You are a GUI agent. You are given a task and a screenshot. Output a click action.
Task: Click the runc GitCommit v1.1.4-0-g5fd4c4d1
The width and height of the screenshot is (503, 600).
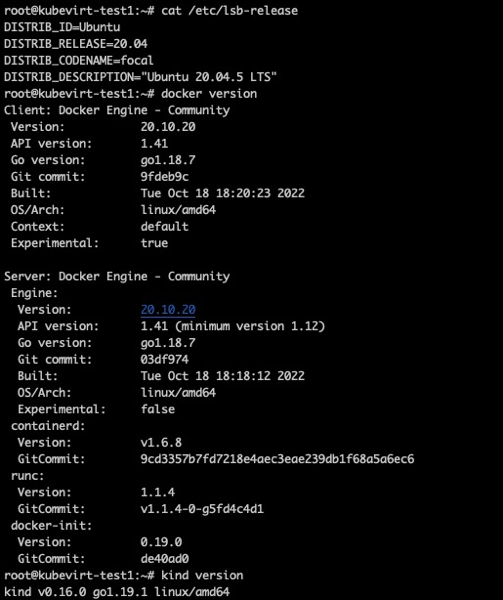[x=202, y=509]
